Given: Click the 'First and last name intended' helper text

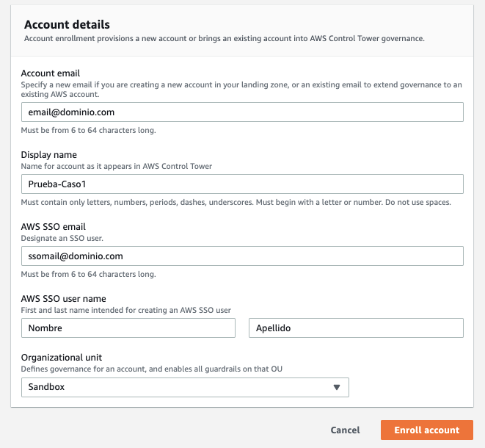Looking at the screenshot, I should point(126,310).
